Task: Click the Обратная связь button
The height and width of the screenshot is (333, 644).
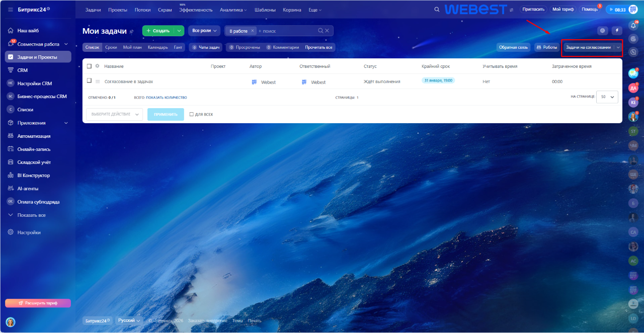Action: [513, 47]
